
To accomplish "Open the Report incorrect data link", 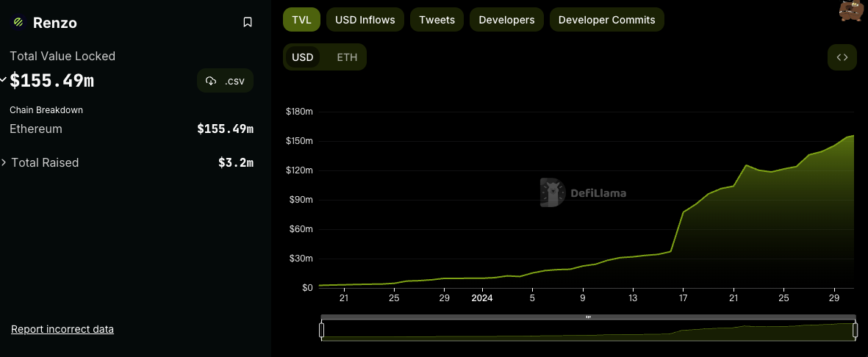I will (62, 329).
